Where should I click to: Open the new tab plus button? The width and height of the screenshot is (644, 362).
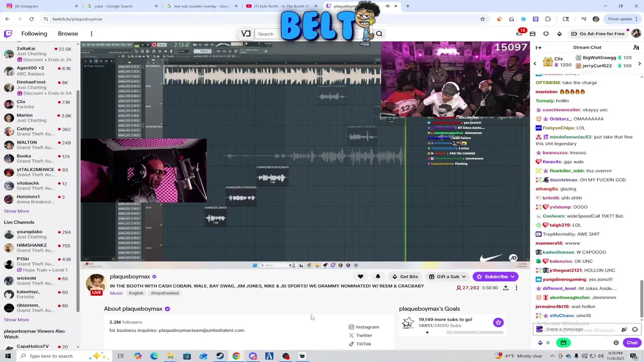pyautogui.click(x=408, y=6)
